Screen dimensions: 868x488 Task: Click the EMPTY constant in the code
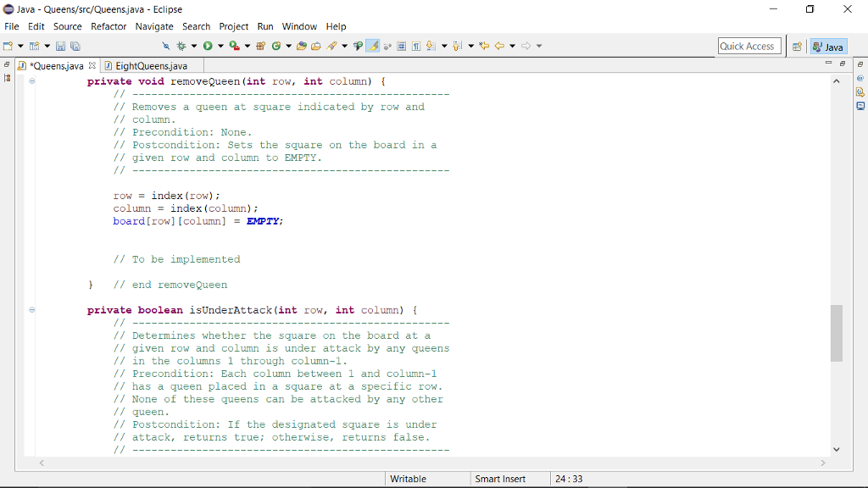tap(263, 221)
